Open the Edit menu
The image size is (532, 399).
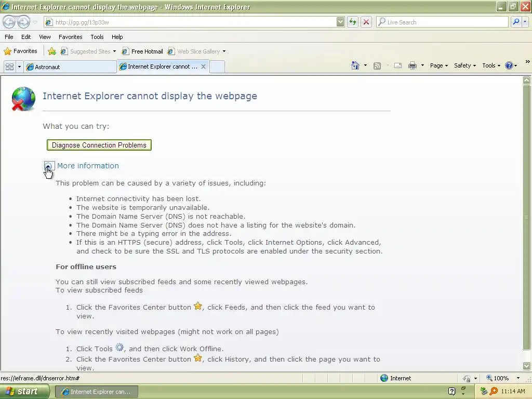pyautogui.click(x=26, y=37)
